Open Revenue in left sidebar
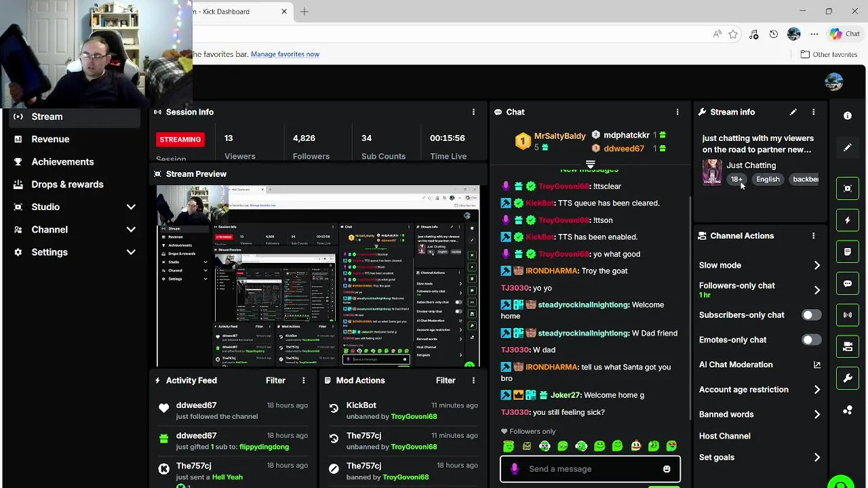This screenshot has width=868, height=488. pos(75,139)
